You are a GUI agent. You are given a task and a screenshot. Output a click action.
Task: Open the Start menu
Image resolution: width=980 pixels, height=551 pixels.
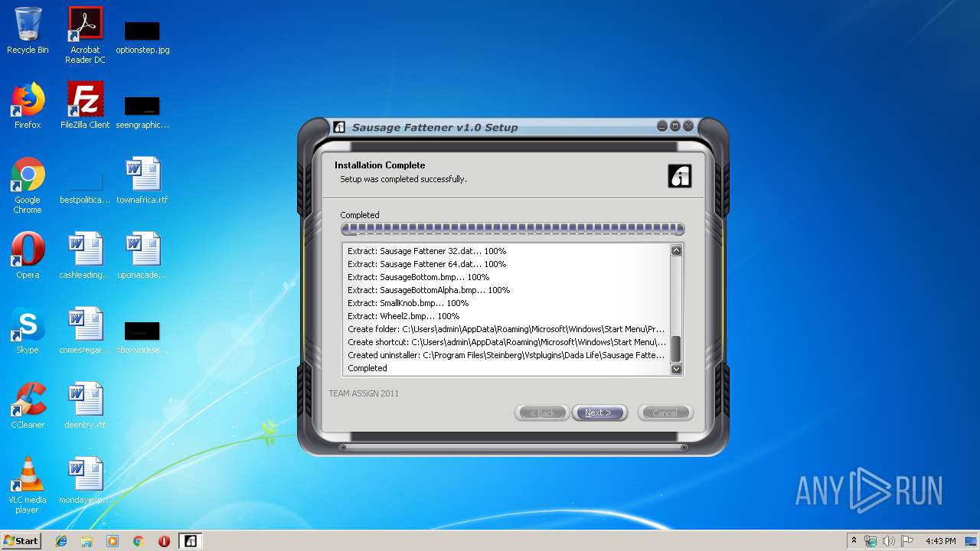coord(21,541)
